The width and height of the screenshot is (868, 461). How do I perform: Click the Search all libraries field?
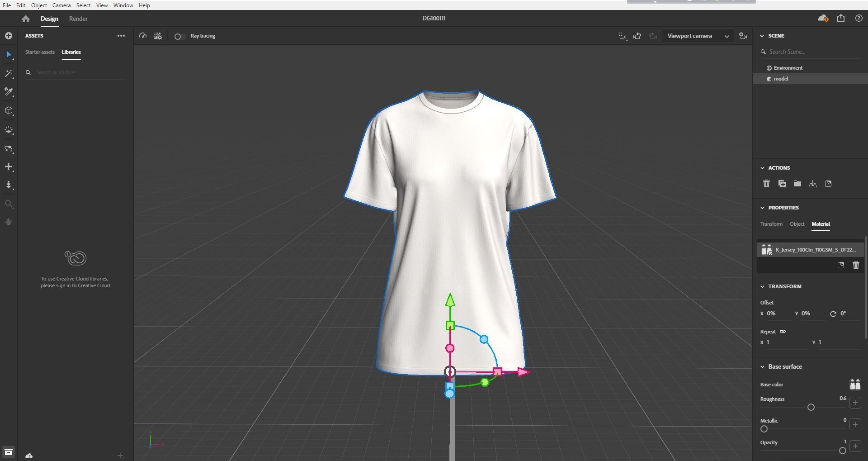(75, 72)
